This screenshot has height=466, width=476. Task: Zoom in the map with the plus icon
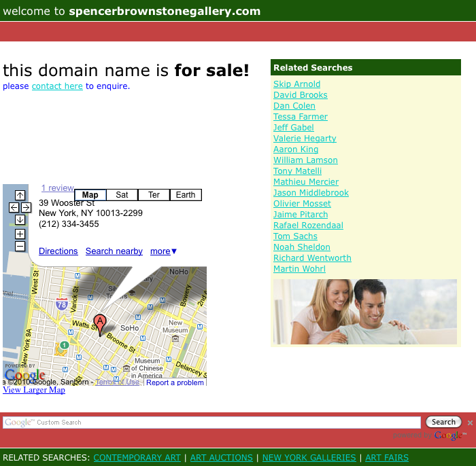pyautogui.click(x=20, y=234)
